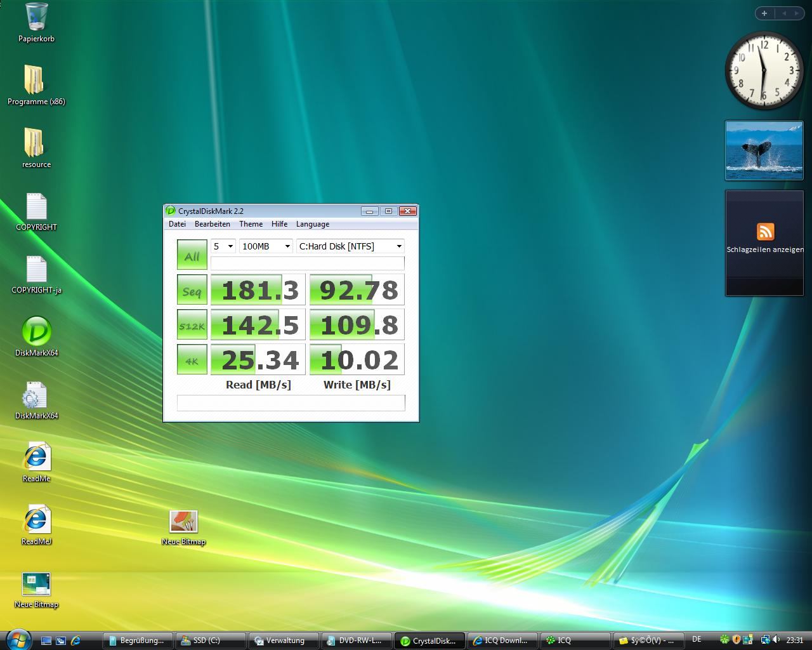Switch to ICQ Downl... taskbar window
This screenshot has width=812, height=650.
(502, 640)
